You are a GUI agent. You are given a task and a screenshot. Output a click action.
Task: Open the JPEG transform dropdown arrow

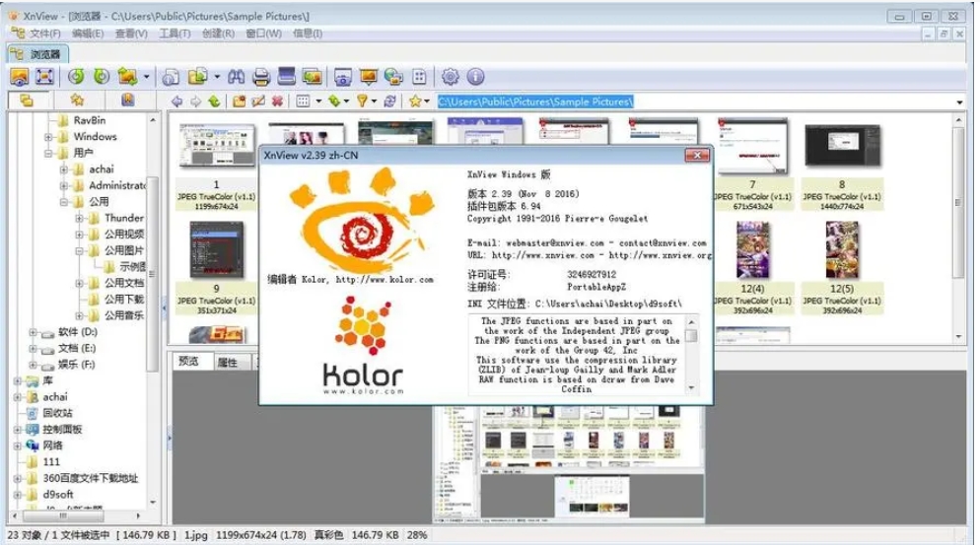pos(146,77)
